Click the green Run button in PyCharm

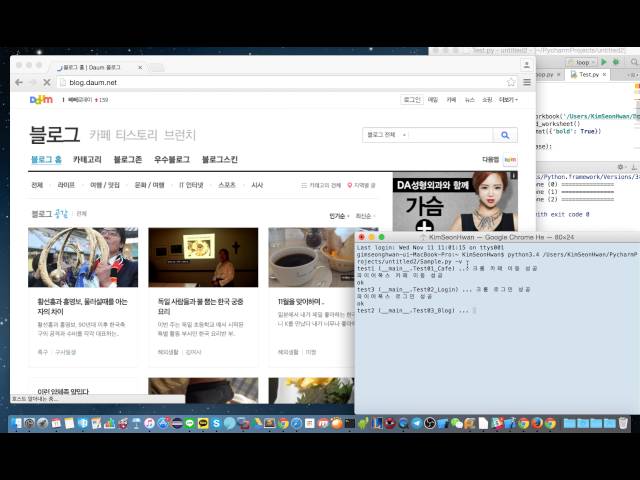tap(604, 62)
